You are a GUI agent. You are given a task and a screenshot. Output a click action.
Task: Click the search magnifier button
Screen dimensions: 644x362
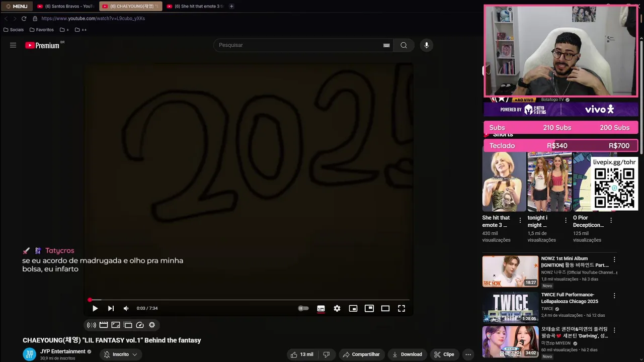(x=404, y=45)
